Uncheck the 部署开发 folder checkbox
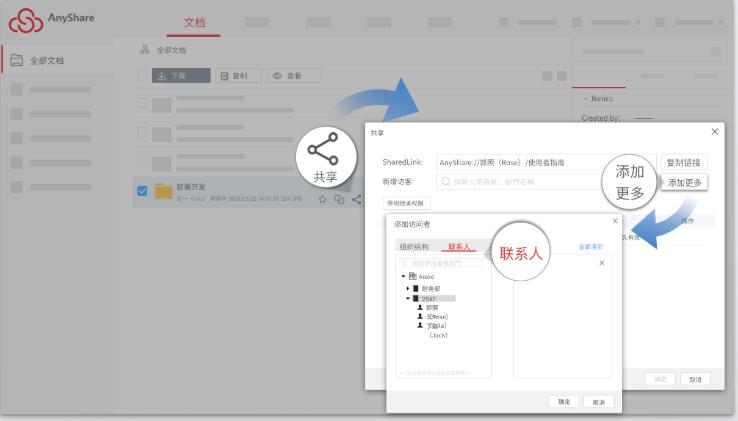 point(142,191)
